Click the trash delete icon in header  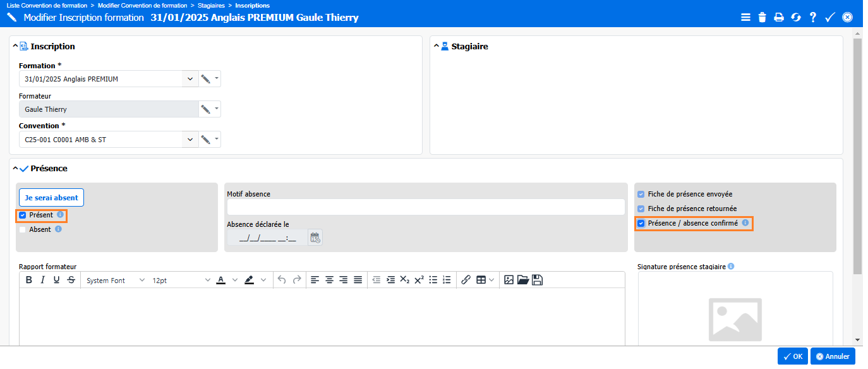click(x=763, y=18)
